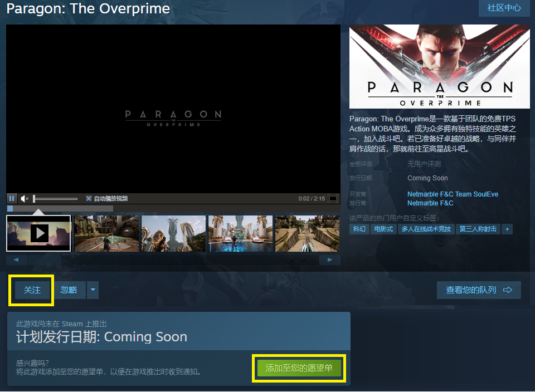535x392 pixels.
Task: Click the 无用户评测 reviews text
Action: pos(424,164)
